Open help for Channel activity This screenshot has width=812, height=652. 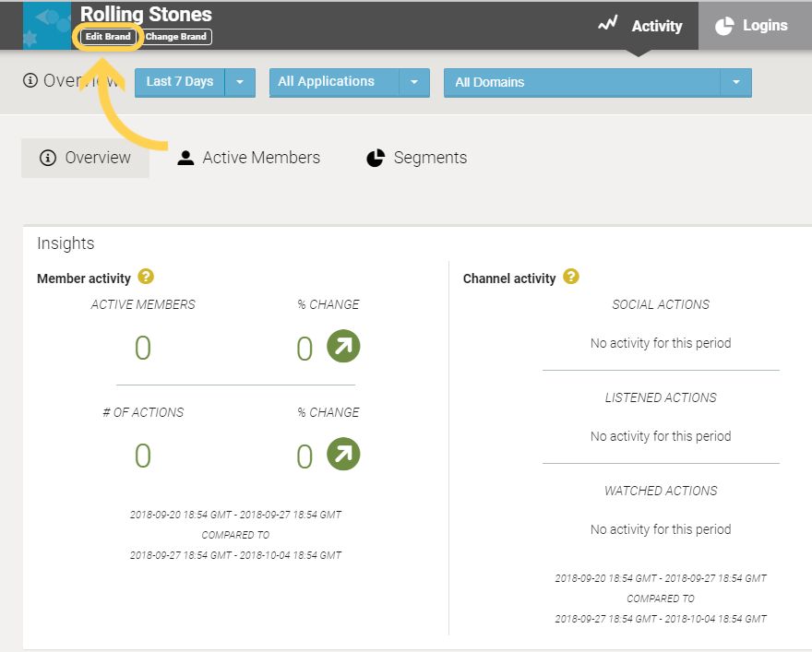click(x=570, y=277)
